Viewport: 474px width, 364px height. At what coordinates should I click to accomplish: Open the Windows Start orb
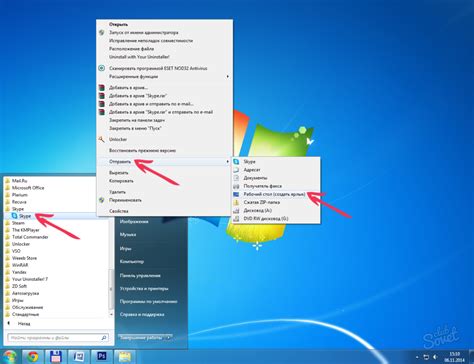[8, 357]
